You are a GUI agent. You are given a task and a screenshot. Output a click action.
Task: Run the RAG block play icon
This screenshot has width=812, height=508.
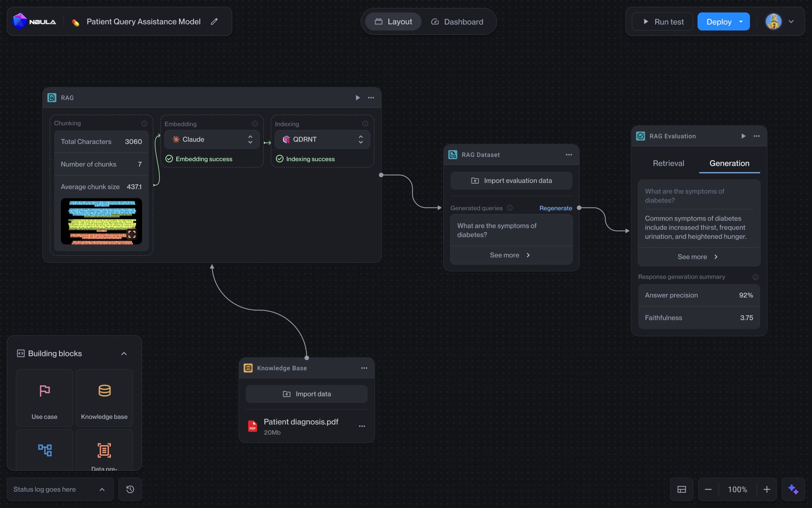pos(358,98)
